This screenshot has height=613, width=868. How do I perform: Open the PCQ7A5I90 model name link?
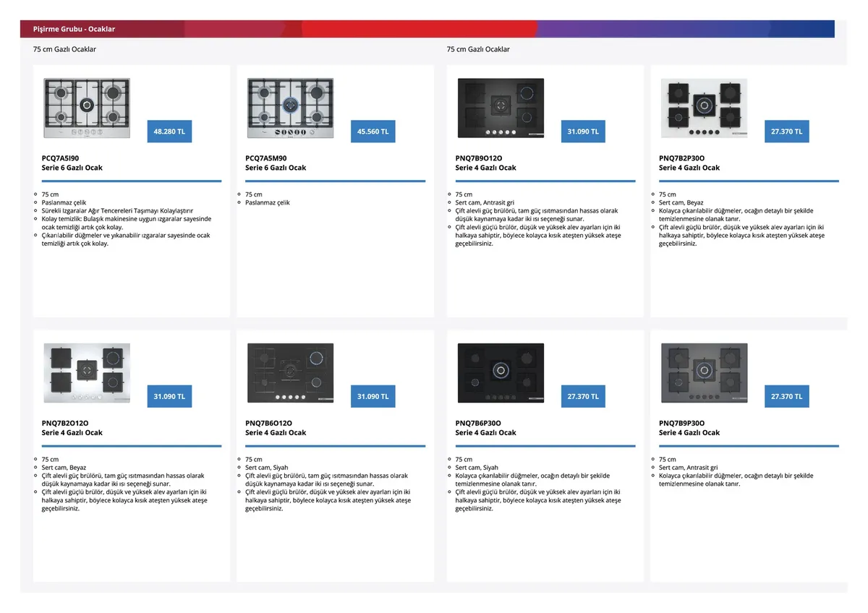point(61,158)
